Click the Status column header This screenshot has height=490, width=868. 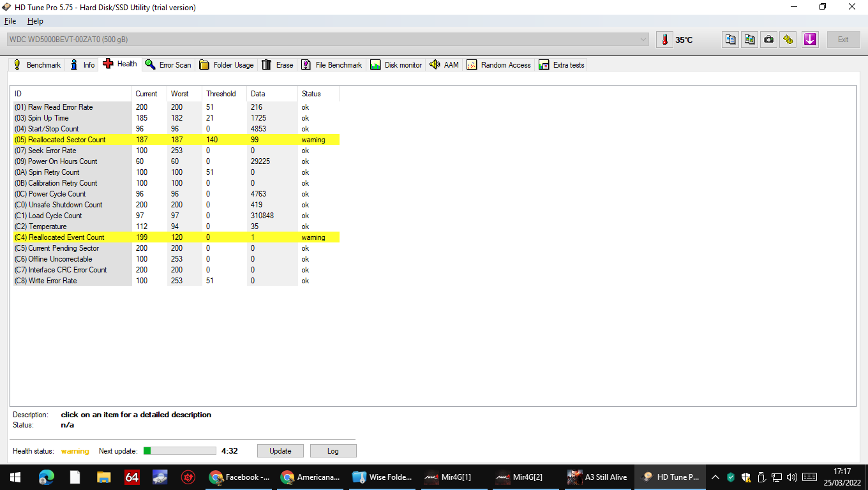pos(318,94)
